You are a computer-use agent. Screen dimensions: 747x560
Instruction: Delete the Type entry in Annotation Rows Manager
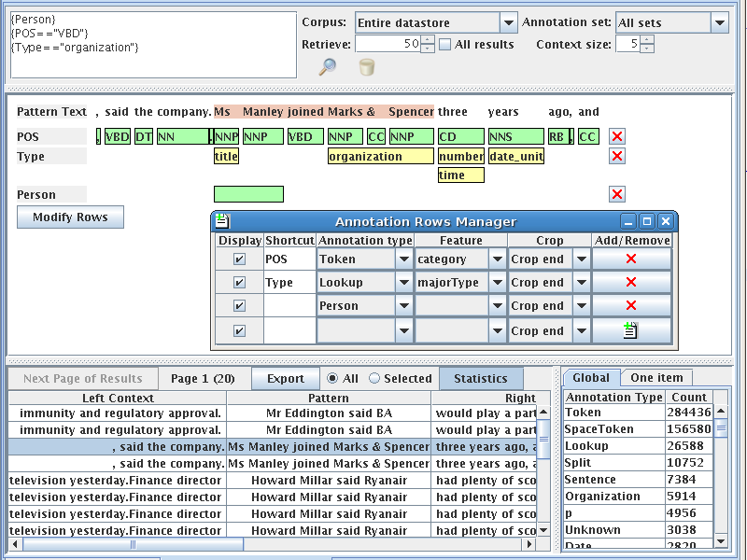[x=631, y=283]
